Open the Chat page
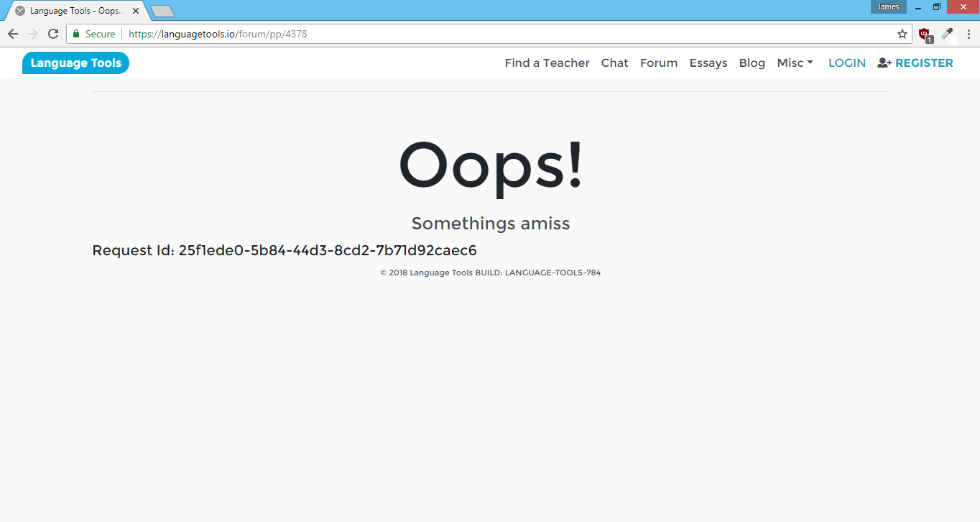This screenshot has width=980, height=522. [x=614, y=63]
